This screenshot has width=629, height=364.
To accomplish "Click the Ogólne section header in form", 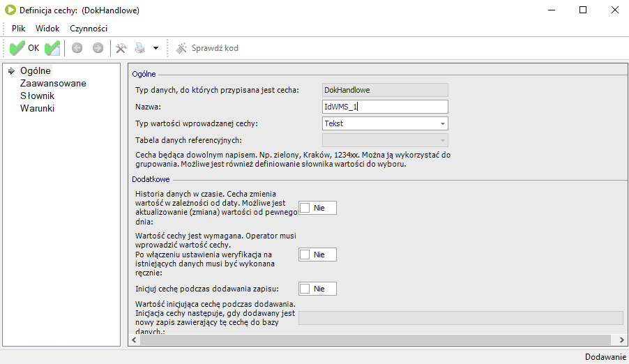I will (x=144, y=74).
